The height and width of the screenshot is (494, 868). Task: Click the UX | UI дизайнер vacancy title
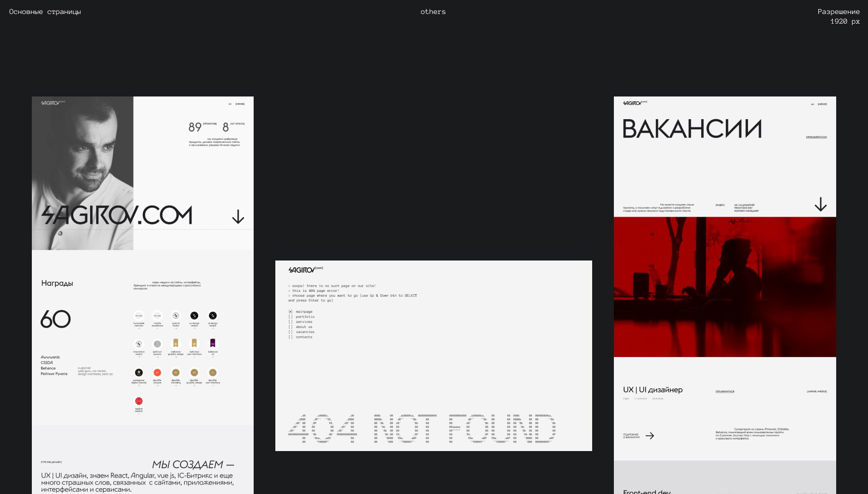coord(653,390)
